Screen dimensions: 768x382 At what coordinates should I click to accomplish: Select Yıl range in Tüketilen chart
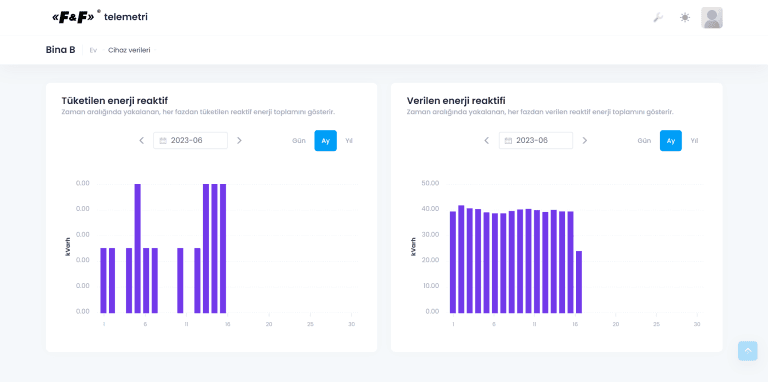point(349,141)
